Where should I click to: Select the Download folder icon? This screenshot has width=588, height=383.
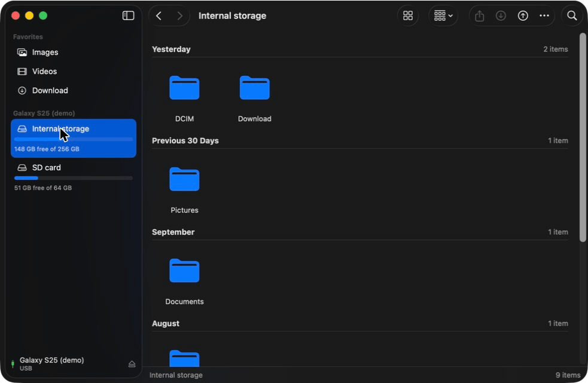coord(255,88)
